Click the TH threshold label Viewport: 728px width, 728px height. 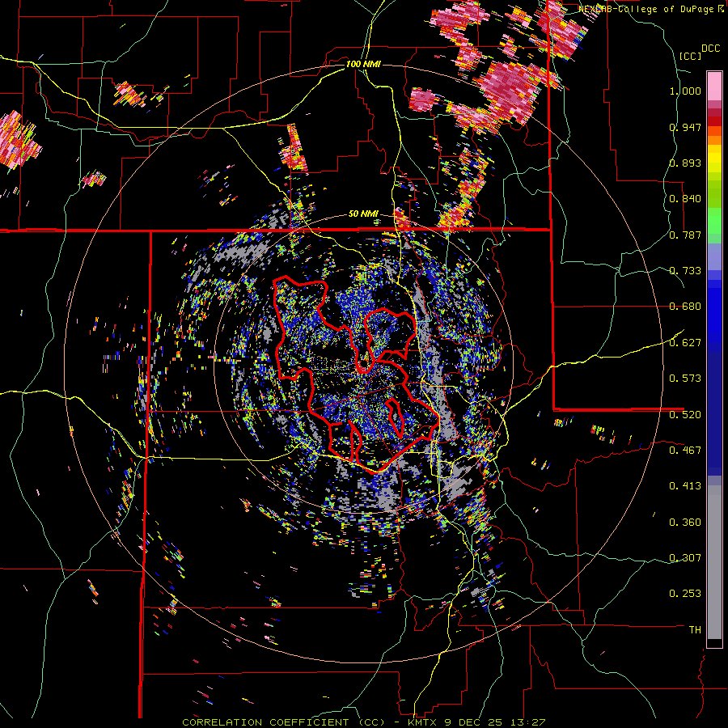695,629
